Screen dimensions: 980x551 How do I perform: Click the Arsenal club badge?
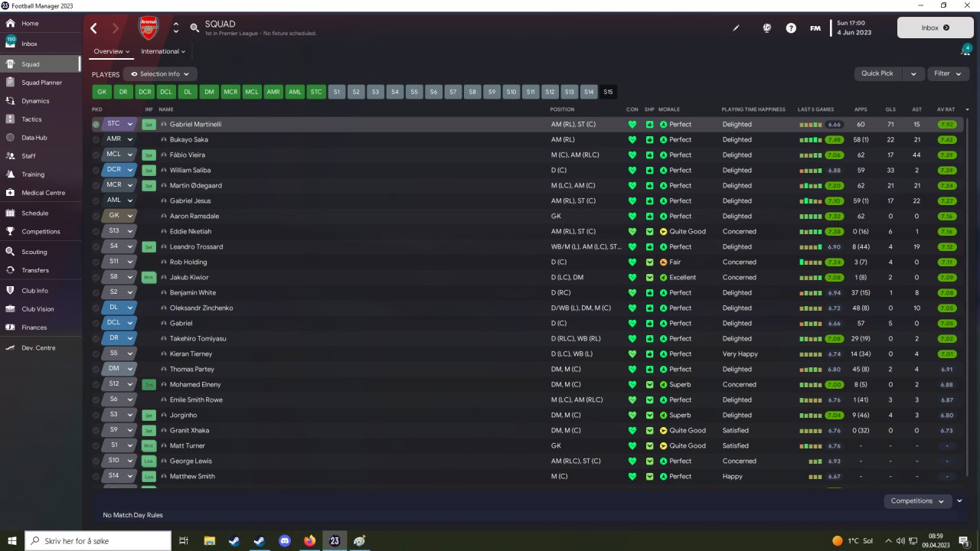[148, 28]
